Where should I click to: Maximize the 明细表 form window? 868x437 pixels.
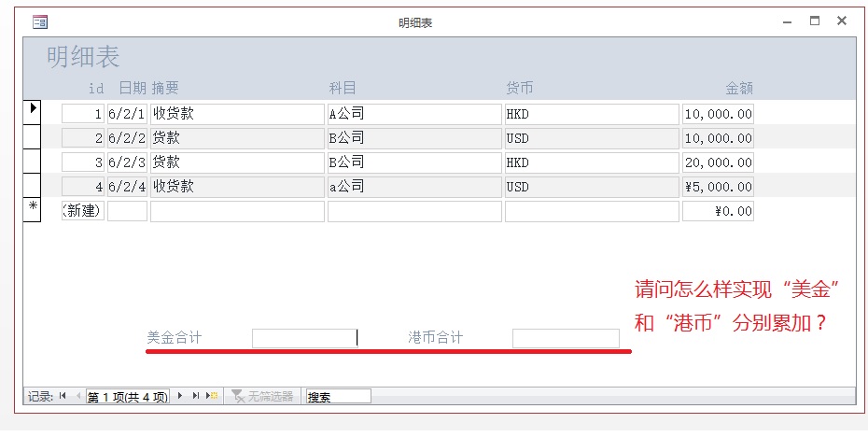(x=814, y=21)
